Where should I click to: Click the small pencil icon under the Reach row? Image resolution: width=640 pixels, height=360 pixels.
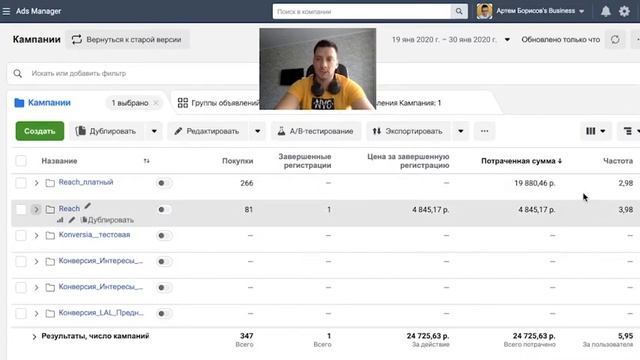(x=72, y=220)
